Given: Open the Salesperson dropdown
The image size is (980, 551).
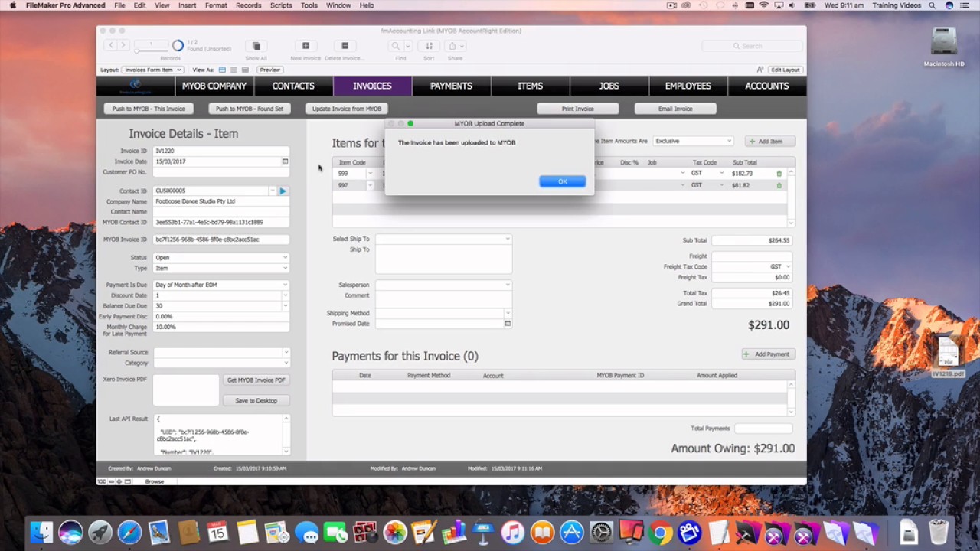Looking at the screenshot, I should coord(443,285).
